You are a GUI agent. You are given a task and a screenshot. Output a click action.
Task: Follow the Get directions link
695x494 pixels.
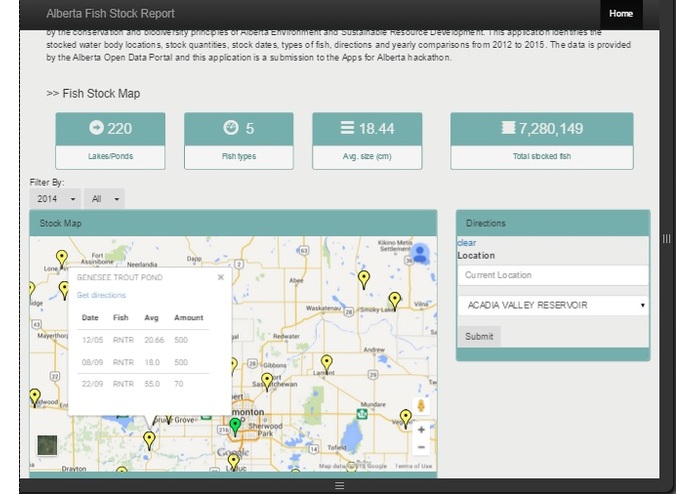pyautogui.click(x=101, y=295)
